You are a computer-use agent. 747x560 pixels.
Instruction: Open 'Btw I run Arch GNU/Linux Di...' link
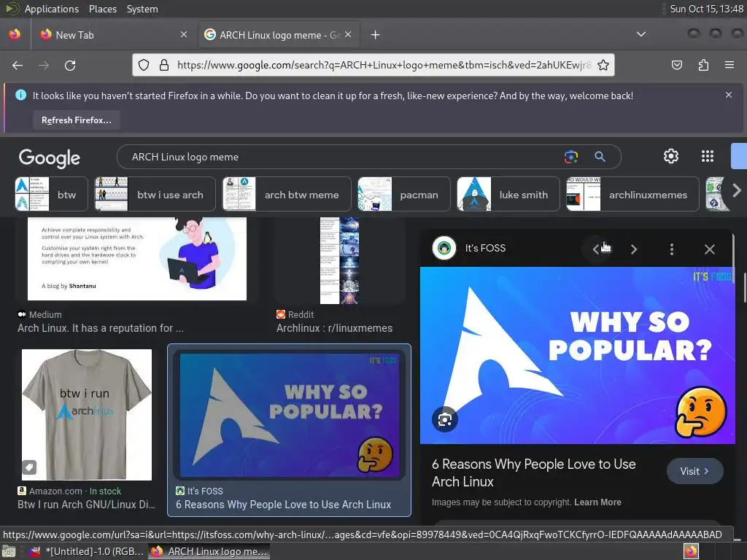coord(86,505)
